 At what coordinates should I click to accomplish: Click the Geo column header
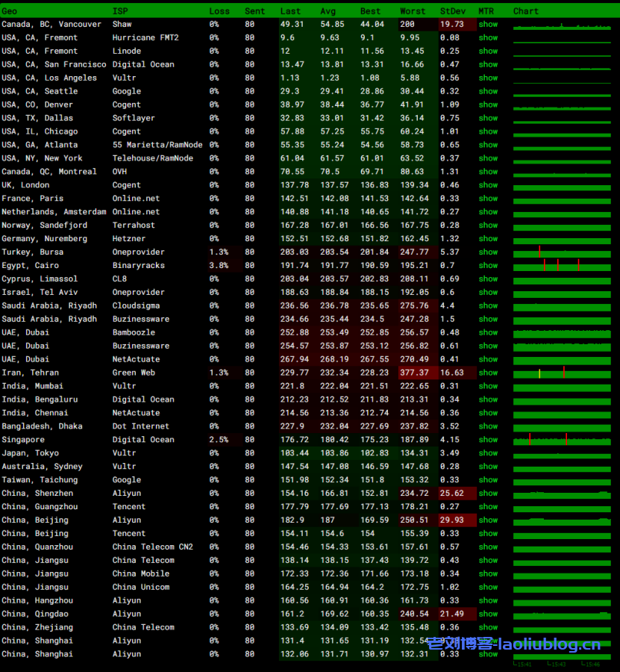(10, 11)
